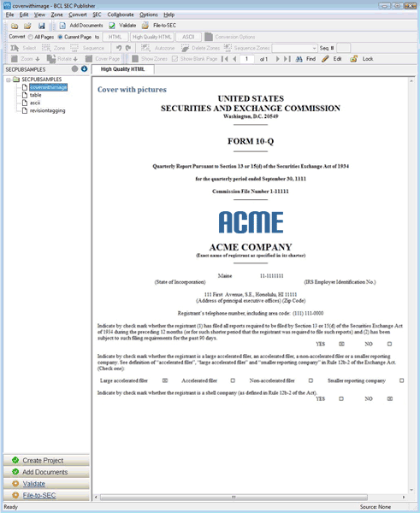420x513 pixels.
Task: Click the Zoom tool icon
Action: point(14,59)
